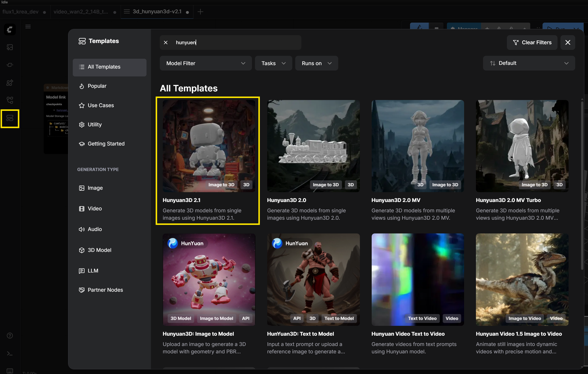Open the Hunyuan3D 2.0 MV elf thumbnail

pyautogui.click(x=418, y=146)
